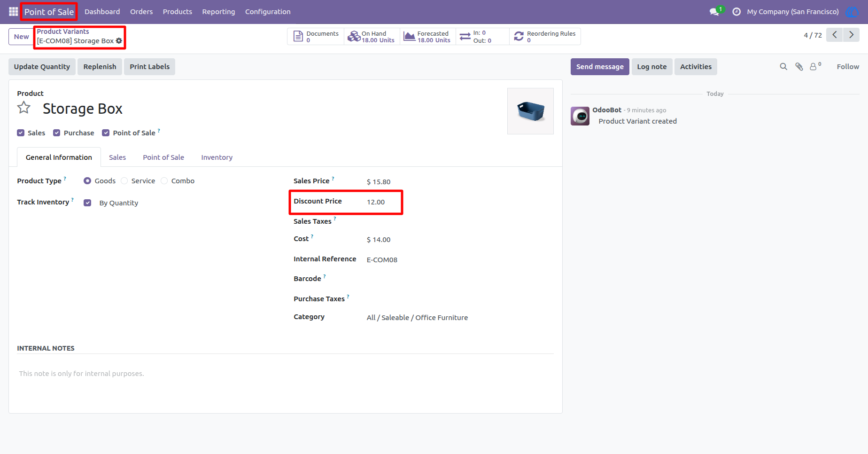Click the Replenish button

(x=100, y=67)
